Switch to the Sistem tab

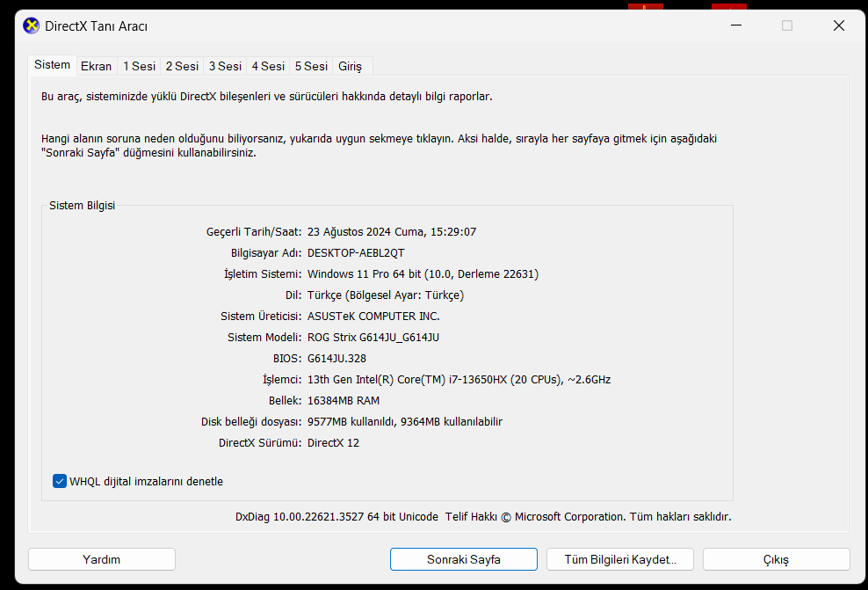pyautogui.click(x=52, y=65)
